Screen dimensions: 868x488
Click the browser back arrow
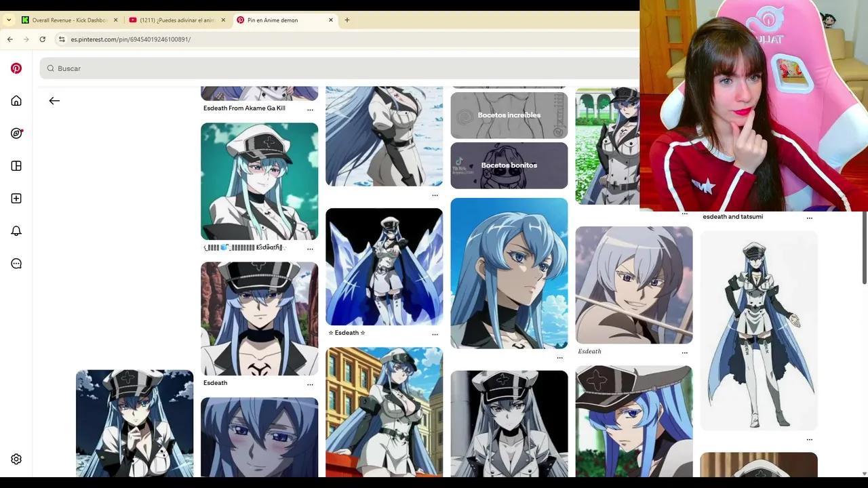[9, 39]
